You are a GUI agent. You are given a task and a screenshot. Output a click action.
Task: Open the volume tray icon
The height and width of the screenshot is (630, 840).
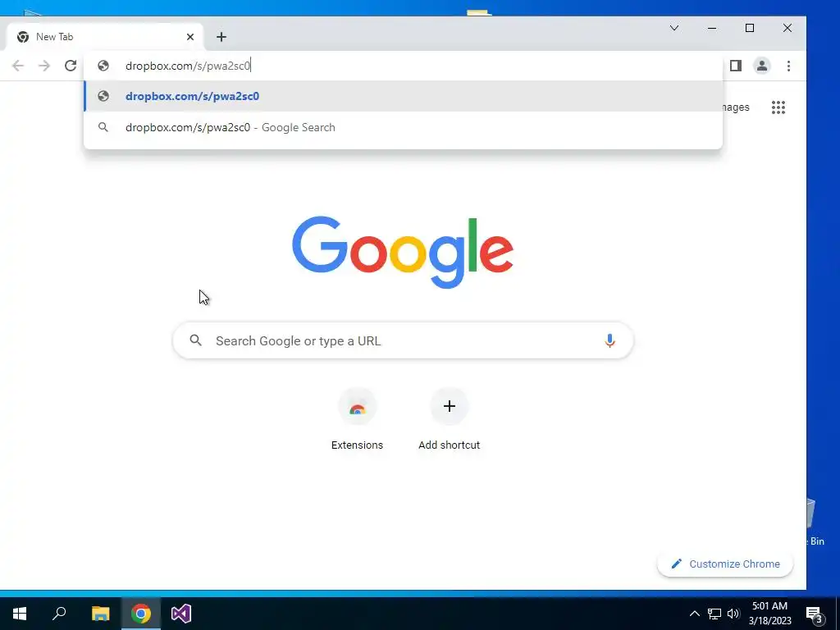(x=733, y=614)
